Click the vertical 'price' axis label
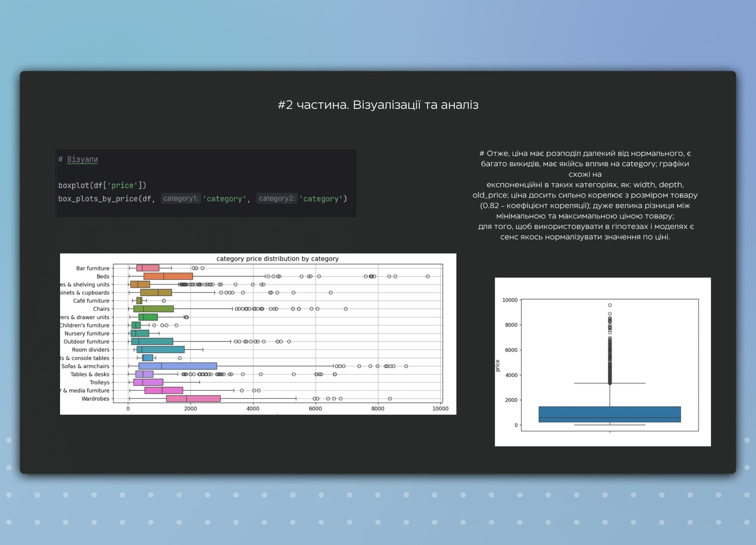Screen dimensions: 756x545 click(x=498, y=366)
